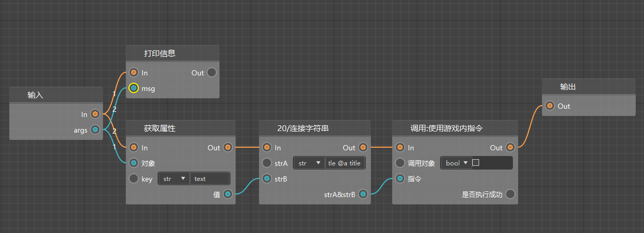Click the key text input field
Image resolution: width=644 pixels, height=233 pixels.
click(x=210, y=179)
